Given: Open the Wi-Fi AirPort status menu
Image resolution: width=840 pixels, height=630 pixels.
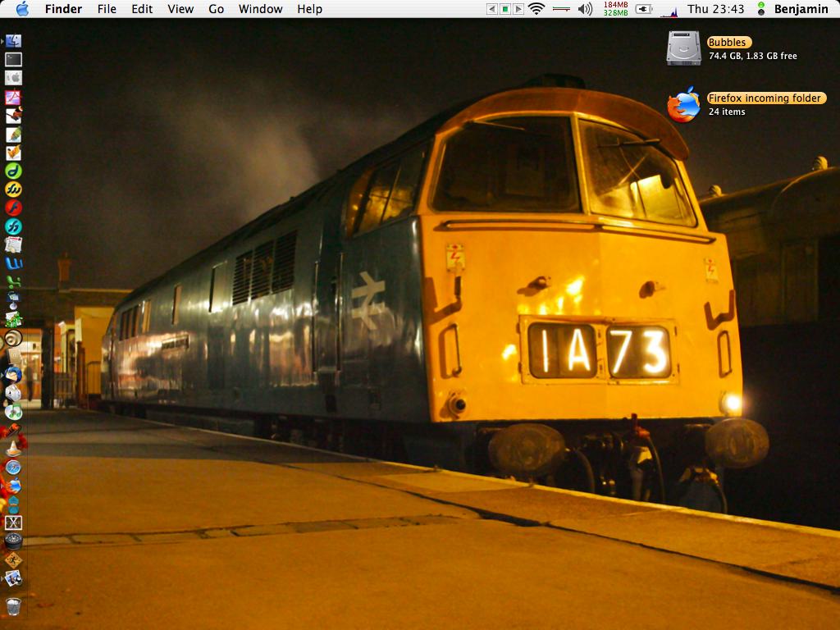Looking at the screenshot, I should click(x=536, y=8).
